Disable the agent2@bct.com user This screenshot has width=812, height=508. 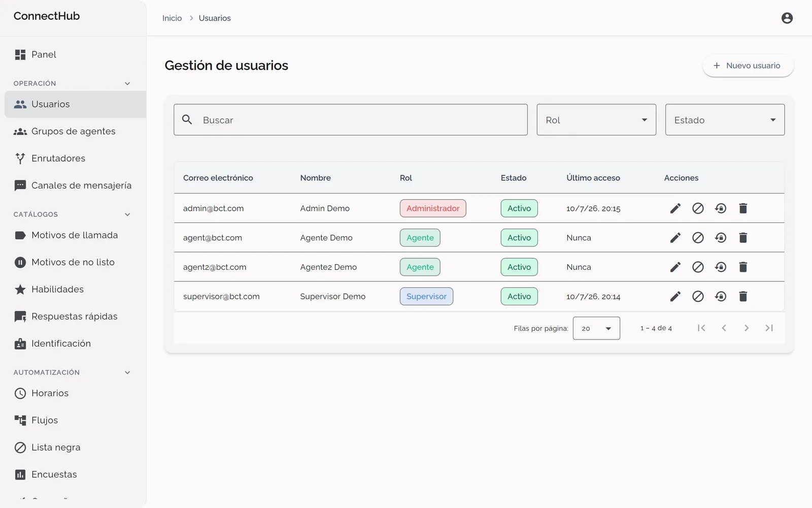(698, 267)
